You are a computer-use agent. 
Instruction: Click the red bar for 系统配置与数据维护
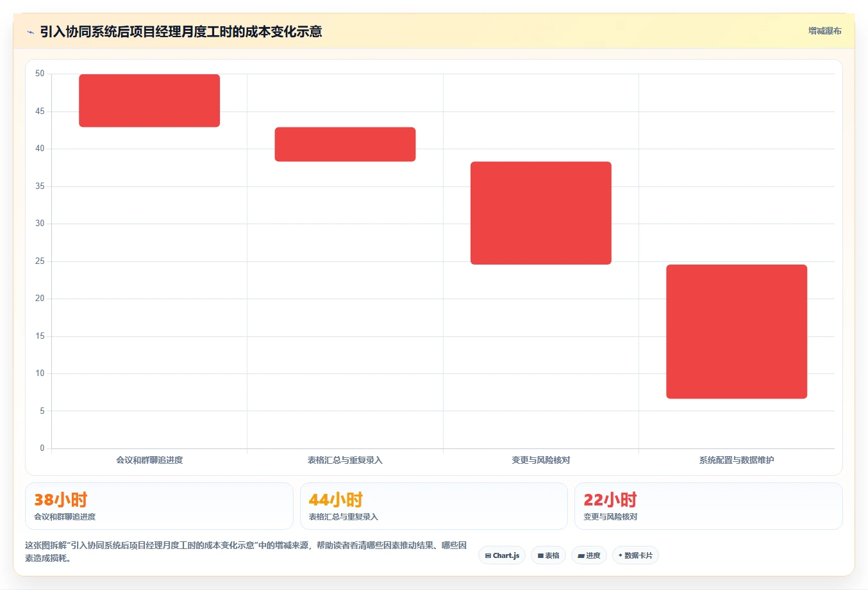(737, 332)
